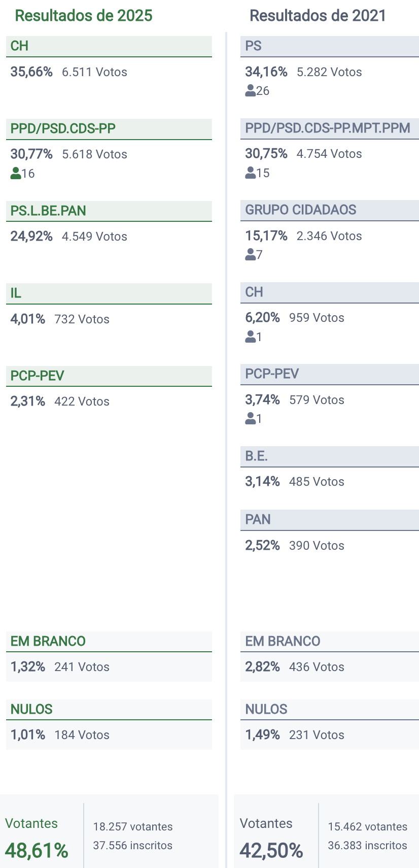Click the 48,61% Votantes turnout figure
This screenshot has width=419, height=868.
pos(37,850)
